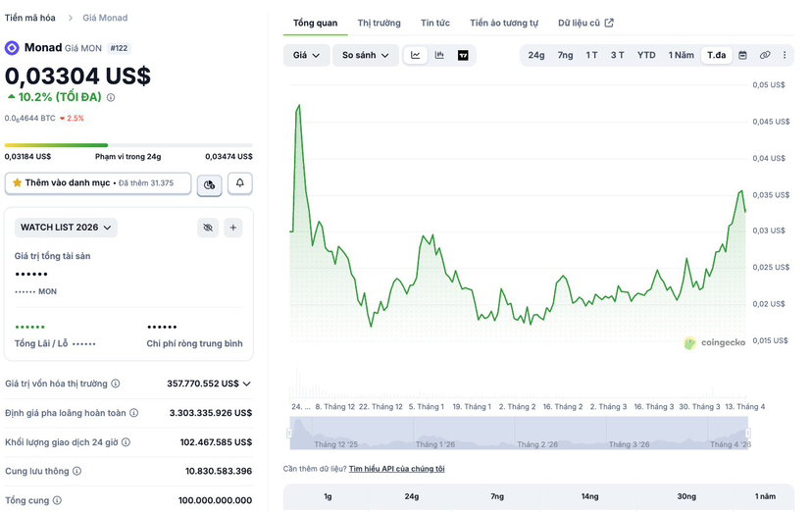Image resolution: width=812 pixels, height=512 pixels.
Task: Click the 24h price range progress bar
Action: point(128,145)
